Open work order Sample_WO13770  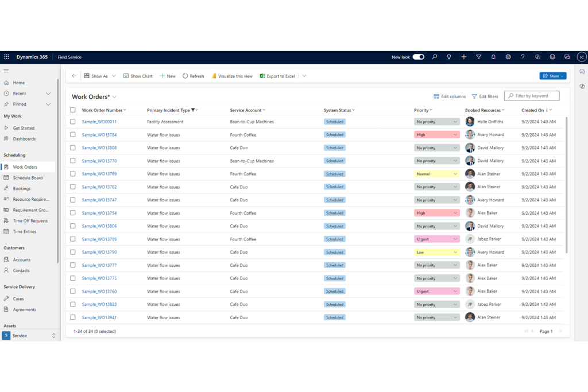[x=99, y=161]
